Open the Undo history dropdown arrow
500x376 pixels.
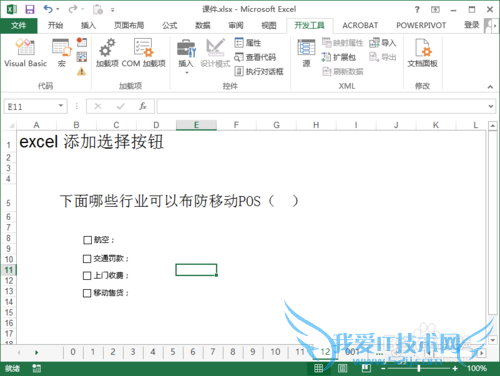(58, 9)
